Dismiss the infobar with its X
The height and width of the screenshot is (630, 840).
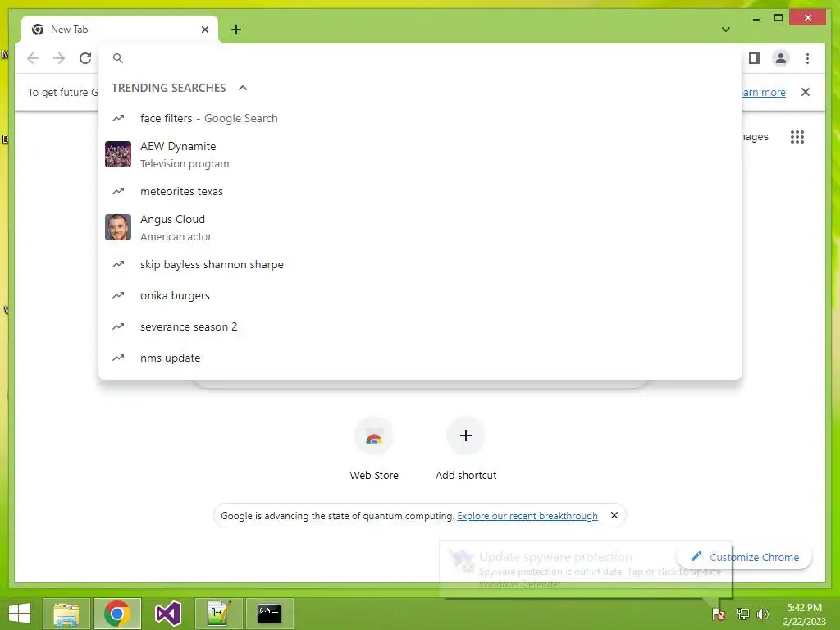pos(806,92)
